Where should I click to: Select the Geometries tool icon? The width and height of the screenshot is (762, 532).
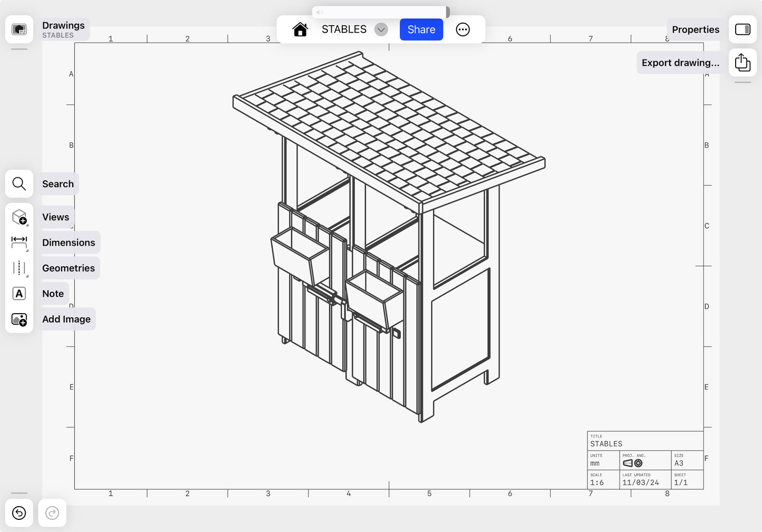pyautogui.click(x=19, y=268)
